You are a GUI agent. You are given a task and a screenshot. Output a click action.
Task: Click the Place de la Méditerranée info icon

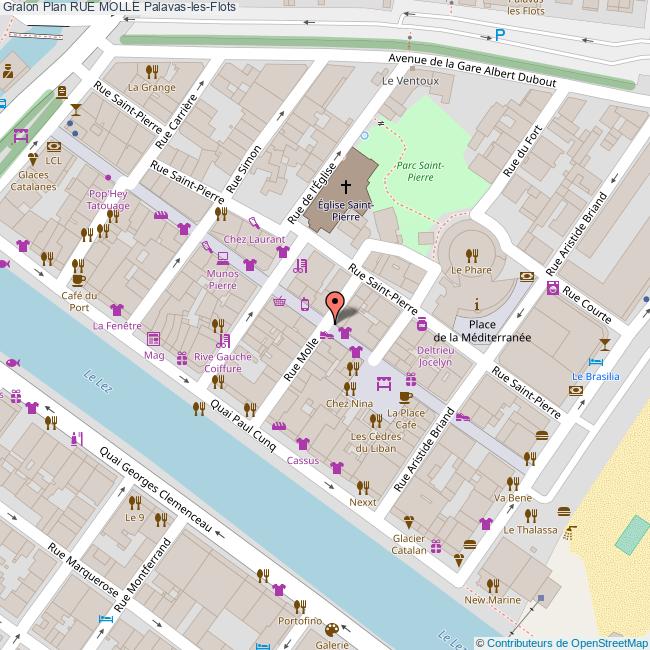pyautogui.click(x=477, y=304)
